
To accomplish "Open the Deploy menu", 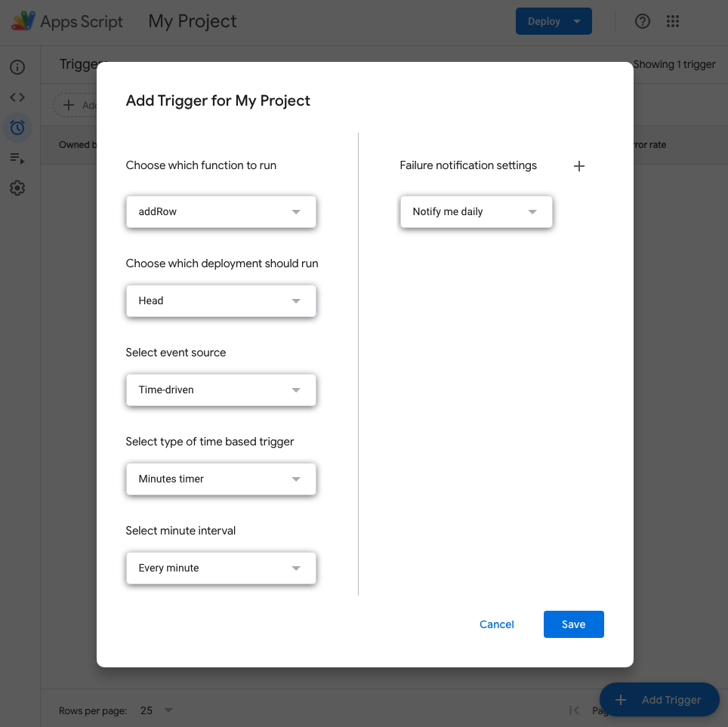I will point(554,21).
